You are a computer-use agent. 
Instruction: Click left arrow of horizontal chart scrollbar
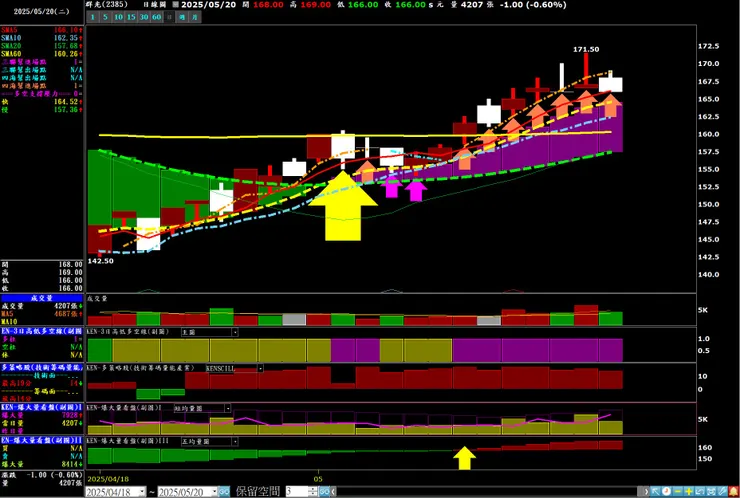coord(333,491)
